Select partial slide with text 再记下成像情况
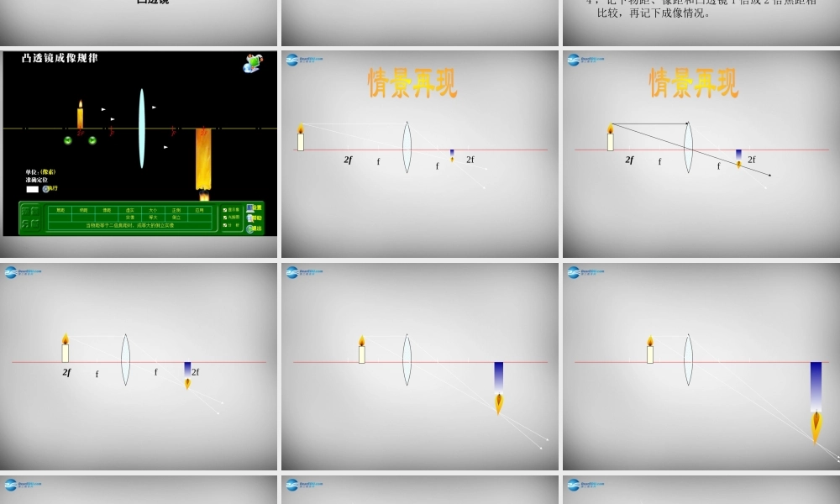Viewport: 840px width, 504px height. (701, 22)
